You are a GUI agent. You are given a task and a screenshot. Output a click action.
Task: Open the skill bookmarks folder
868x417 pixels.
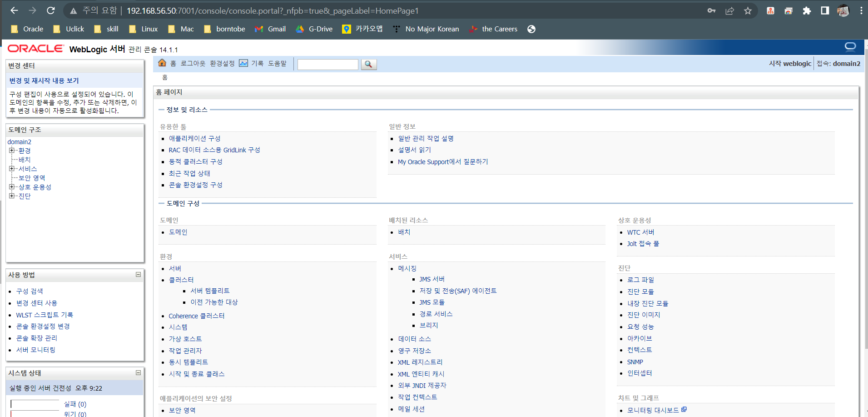(106, 29)
